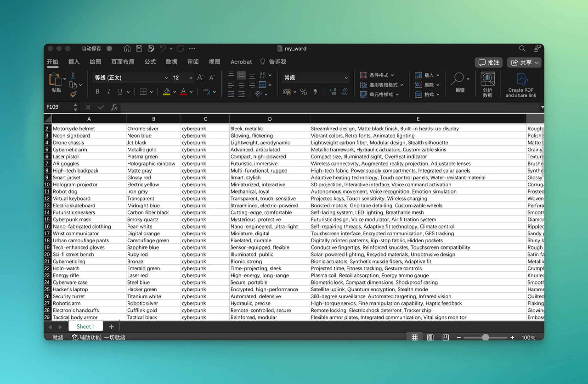The image size is (588, 384).
Task: Apply comma style number formatting
Action: [316, 92]
